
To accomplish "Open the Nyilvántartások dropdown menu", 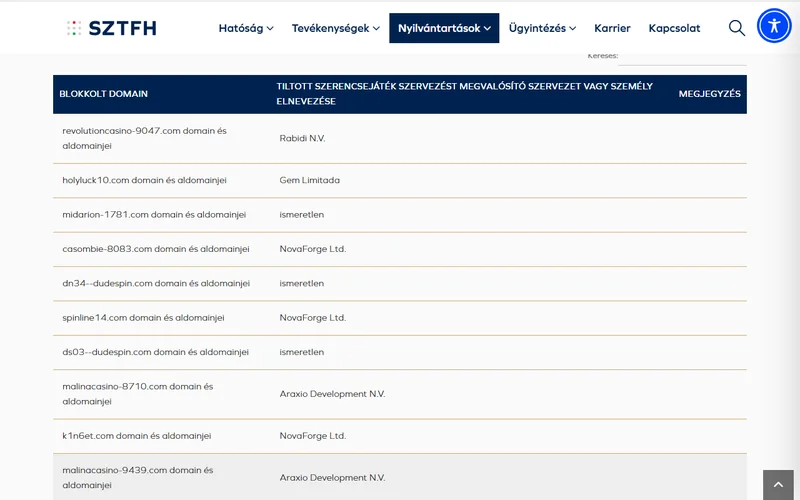I will pos(444,28).
